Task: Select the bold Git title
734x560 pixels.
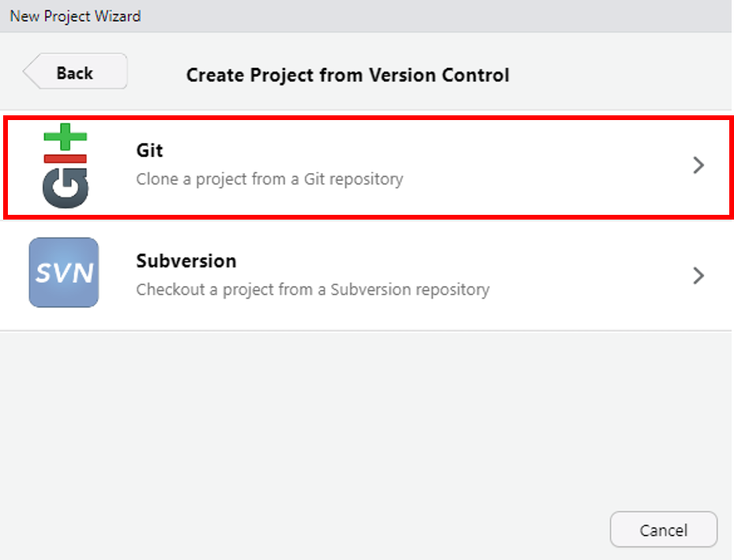Action: 149,150
